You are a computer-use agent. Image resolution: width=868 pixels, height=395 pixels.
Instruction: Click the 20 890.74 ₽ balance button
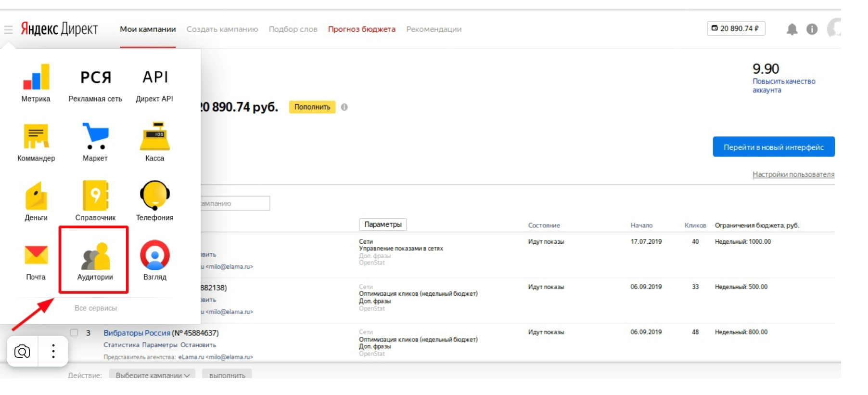736,28
